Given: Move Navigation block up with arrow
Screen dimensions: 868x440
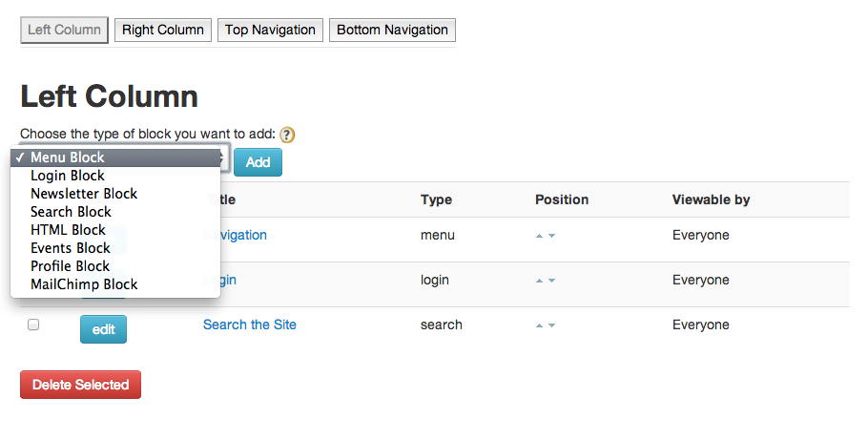Looking at the screenshot, I should pos(539,236).
